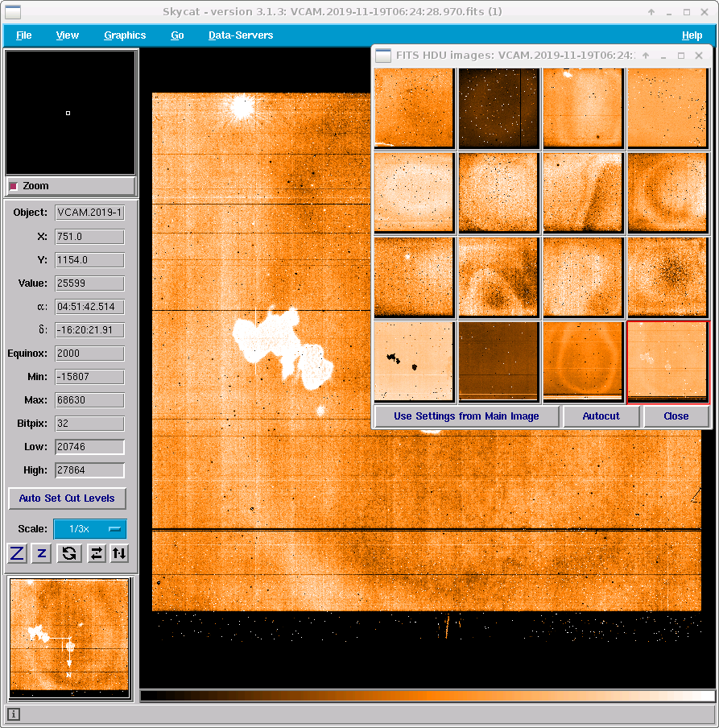Click Auto Set Cut Levels button
This screenshot has height=728, width=719.
[x=67, y=498]
